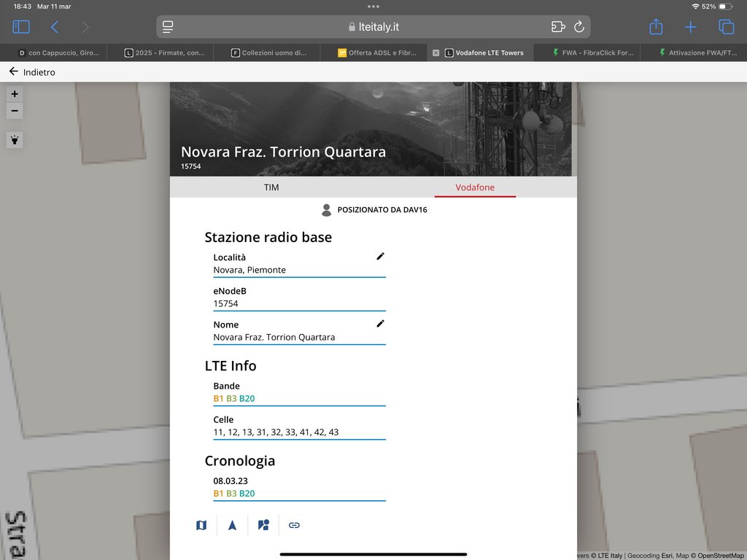Open page settings menu in address bar

coord(168,27)
